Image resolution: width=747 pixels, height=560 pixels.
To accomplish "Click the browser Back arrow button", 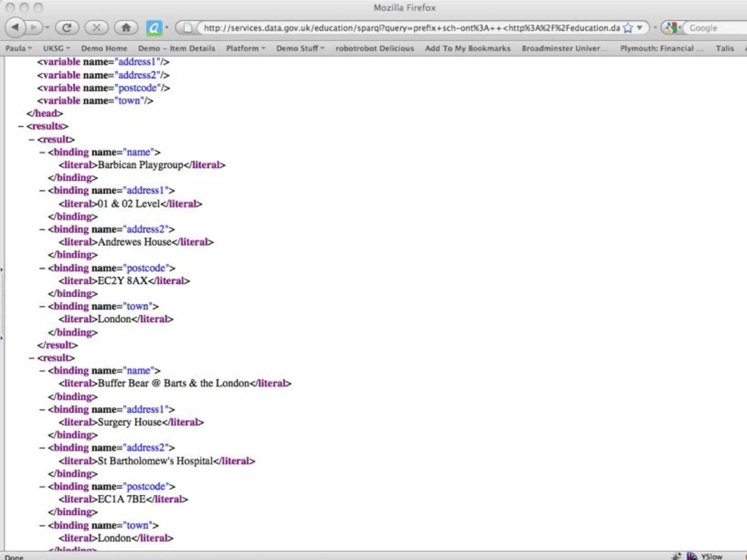I will [15, 27].
